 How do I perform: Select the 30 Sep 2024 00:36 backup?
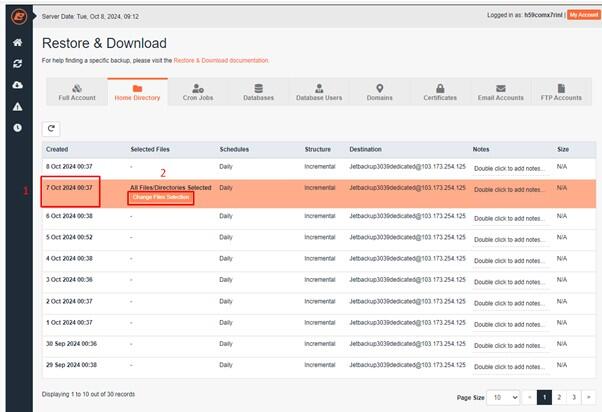click(x=319, y=344)
